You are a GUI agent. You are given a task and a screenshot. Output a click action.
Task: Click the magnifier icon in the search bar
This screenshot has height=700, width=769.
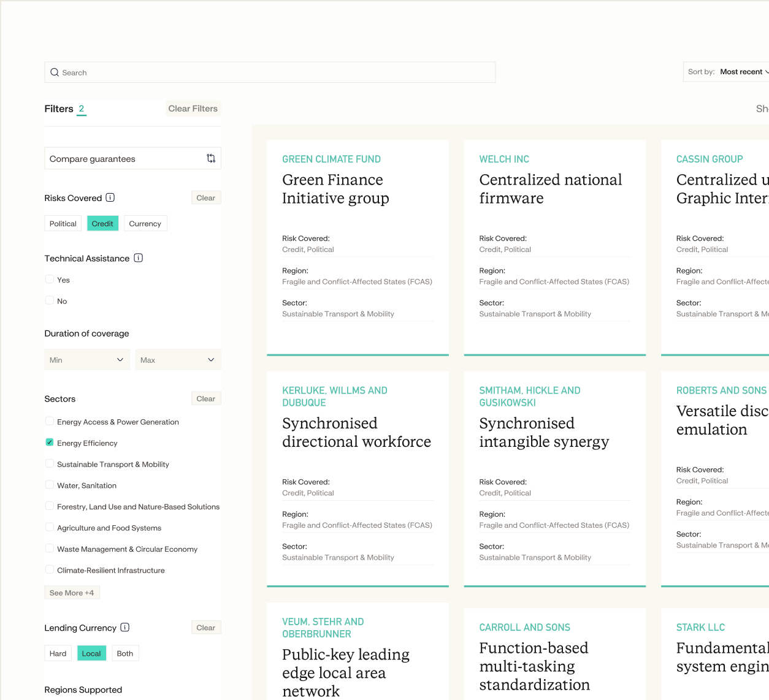tap(55, 72)
